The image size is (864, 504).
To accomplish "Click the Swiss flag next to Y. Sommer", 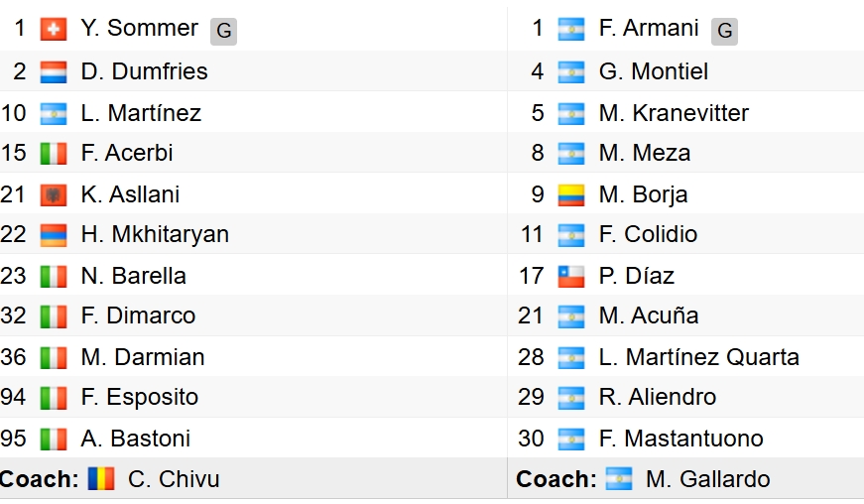I will click(54, 29).
